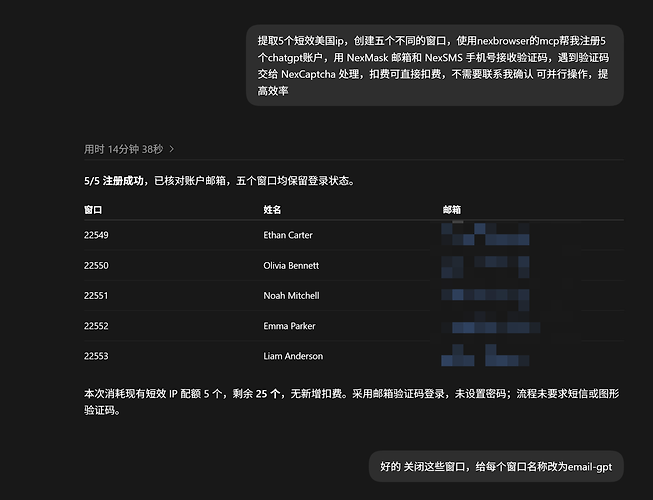
Task: Select window ID cell 22553
Action: (x=96, y=356)
